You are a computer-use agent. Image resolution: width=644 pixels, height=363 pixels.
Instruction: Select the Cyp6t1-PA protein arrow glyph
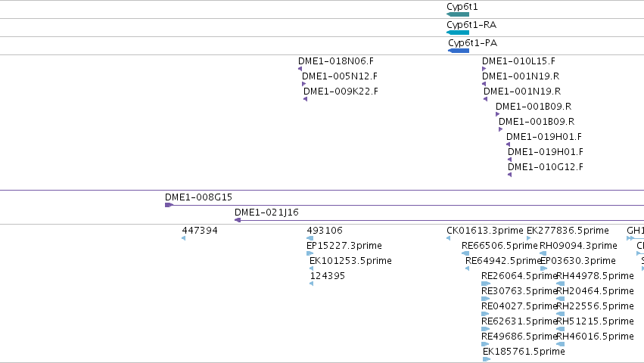[x=459, y=51]
